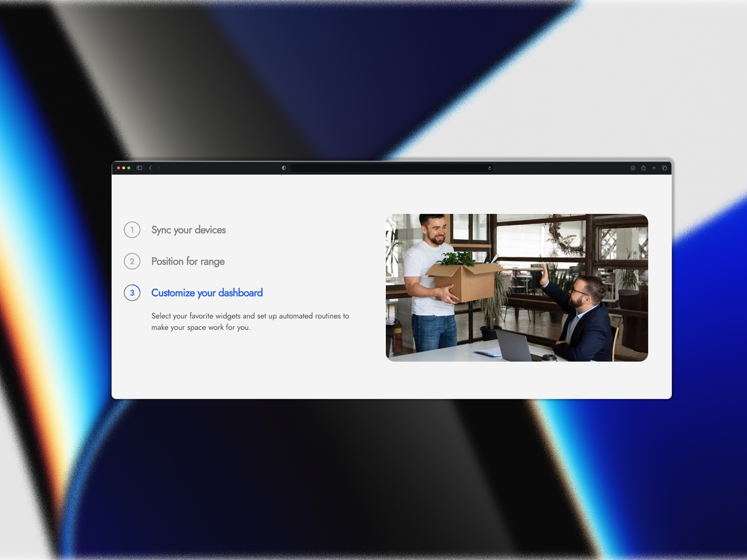The image size is (747, 560).
Task: Open the privacy report shield icon
Action: tap(284, 168)
